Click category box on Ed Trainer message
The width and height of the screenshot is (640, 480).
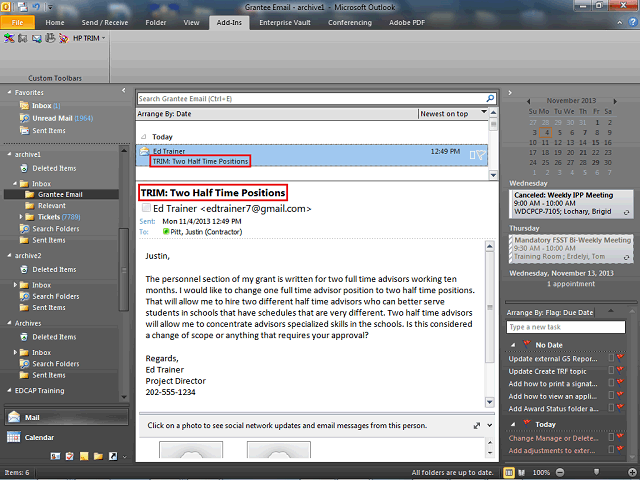[472, 155]
